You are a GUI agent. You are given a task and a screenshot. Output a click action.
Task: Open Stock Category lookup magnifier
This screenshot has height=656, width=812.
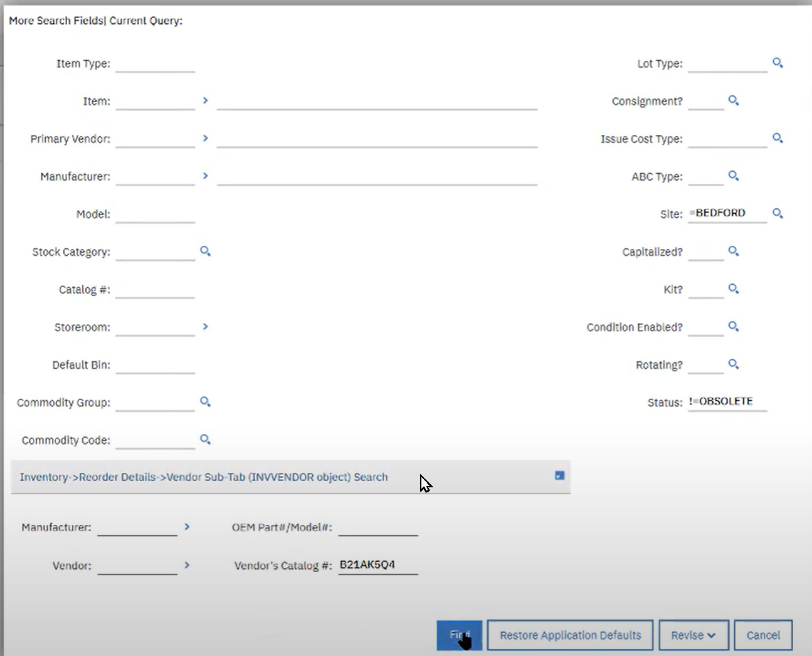pos(205,251)
